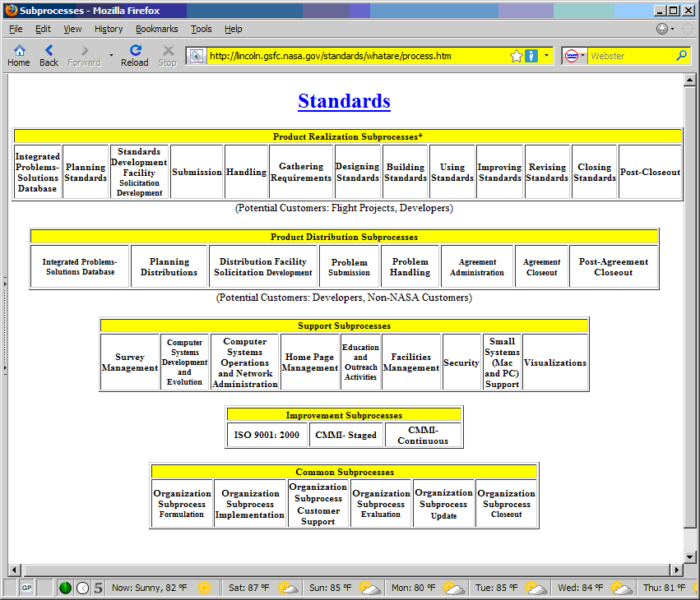
Task: Click the Post-Closeout cell
Action: coord(650,172)
